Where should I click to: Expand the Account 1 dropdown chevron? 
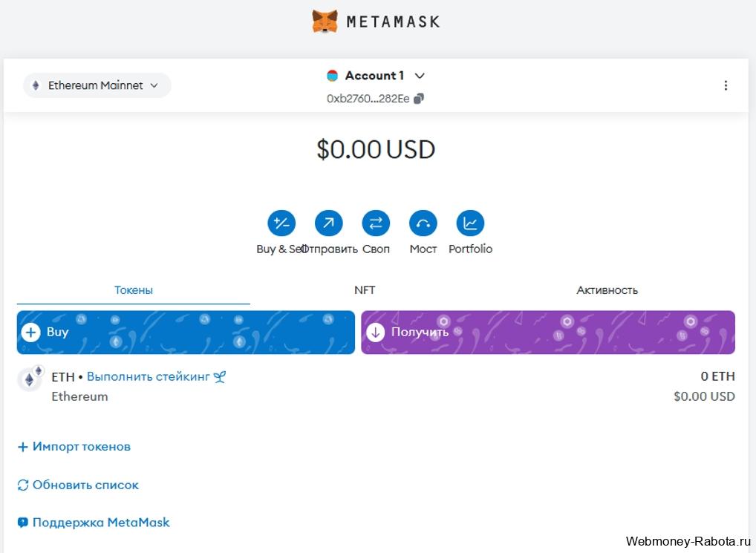coord(420,76)
